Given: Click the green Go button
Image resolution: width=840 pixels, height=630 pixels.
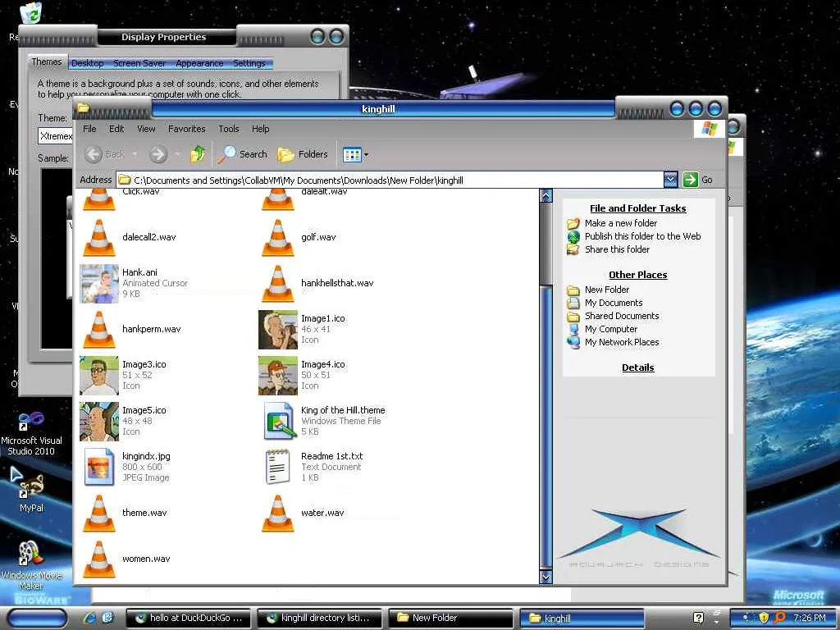Looking at the screenshot, I should pos(697,180).
